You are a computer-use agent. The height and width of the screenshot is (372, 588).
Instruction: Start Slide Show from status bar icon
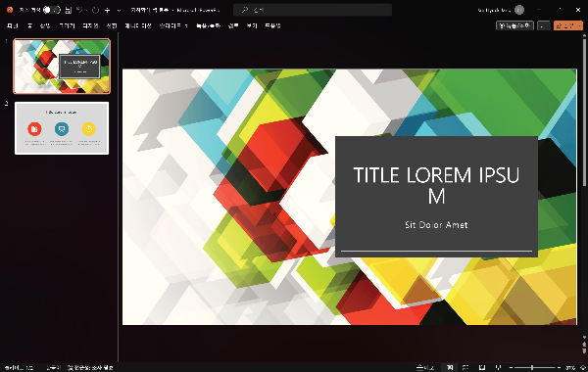coord(498,368)
